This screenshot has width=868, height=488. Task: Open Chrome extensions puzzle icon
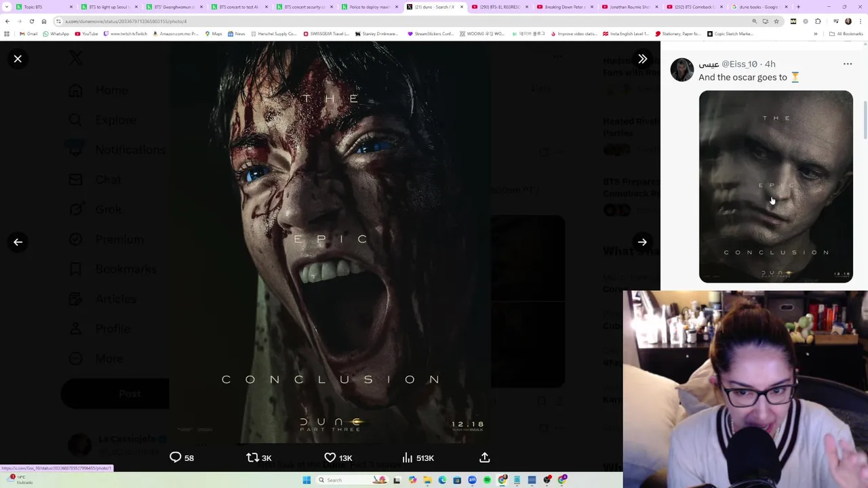(818, 21)
